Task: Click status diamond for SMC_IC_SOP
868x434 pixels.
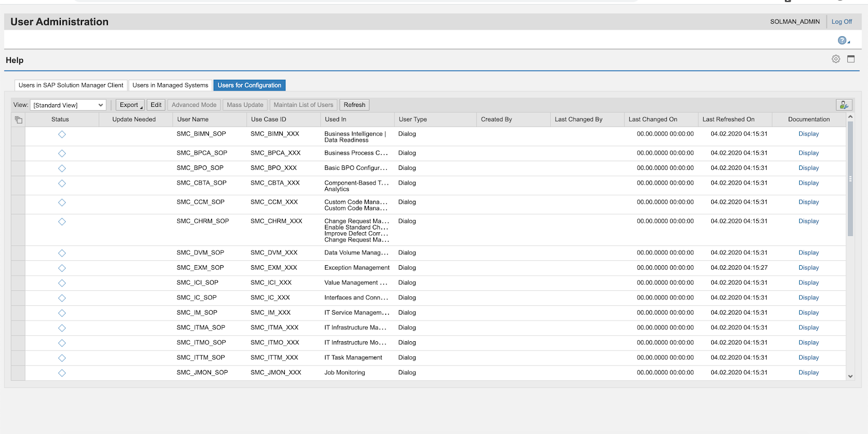Action: pyautogui.click(x=62, y=298)
